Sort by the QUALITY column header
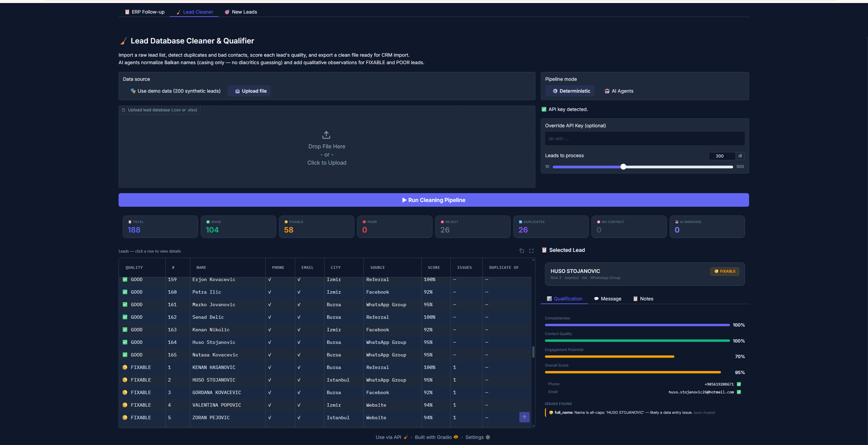Image resolution: width=868 pixels, height=445 pixels. click(142, 267)
